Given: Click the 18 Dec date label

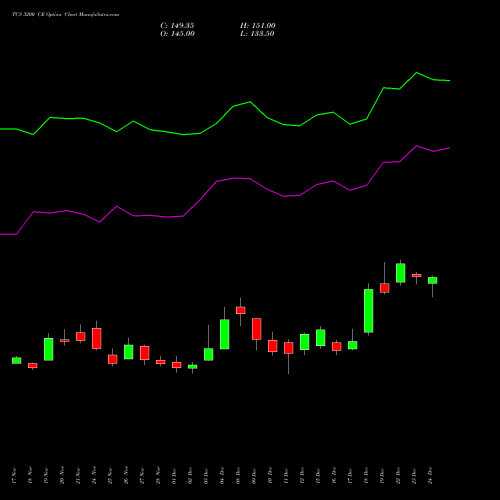Looking at the screenshot, I should 366,476.
